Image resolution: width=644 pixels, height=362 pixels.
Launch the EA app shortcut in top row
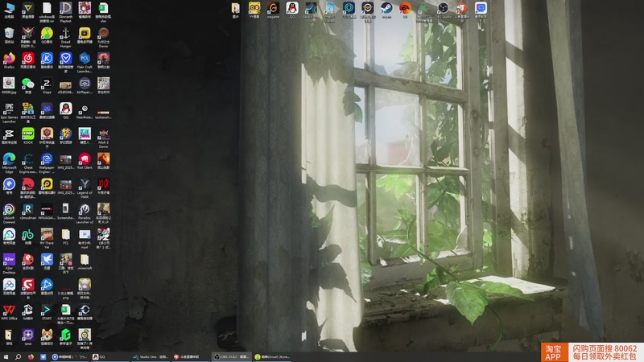coord(406,10)
